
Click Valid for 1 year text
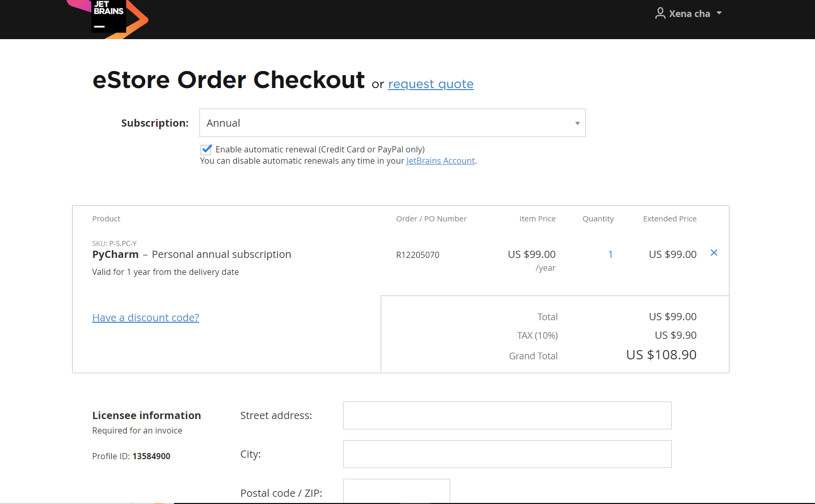[165, 272]
